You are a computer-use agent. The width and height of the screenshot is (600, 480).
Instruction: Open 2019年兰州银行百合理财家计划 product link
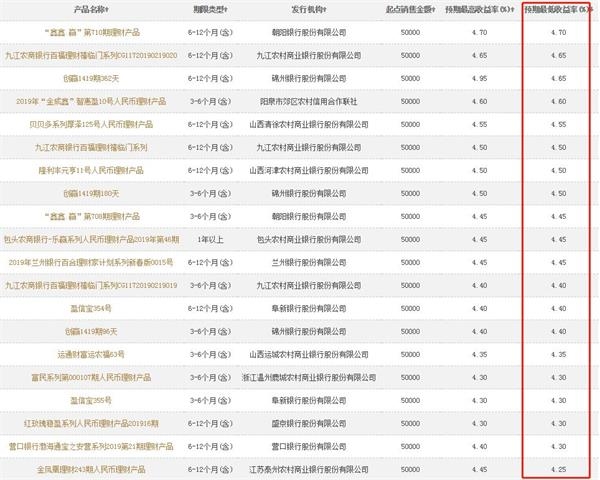[x=91, y=263]
